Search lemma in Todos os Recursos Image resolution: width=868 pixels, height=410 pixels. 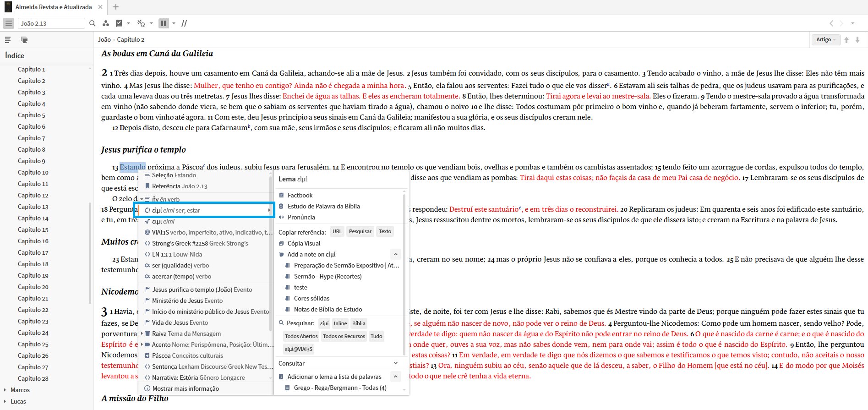pos(344,336)
